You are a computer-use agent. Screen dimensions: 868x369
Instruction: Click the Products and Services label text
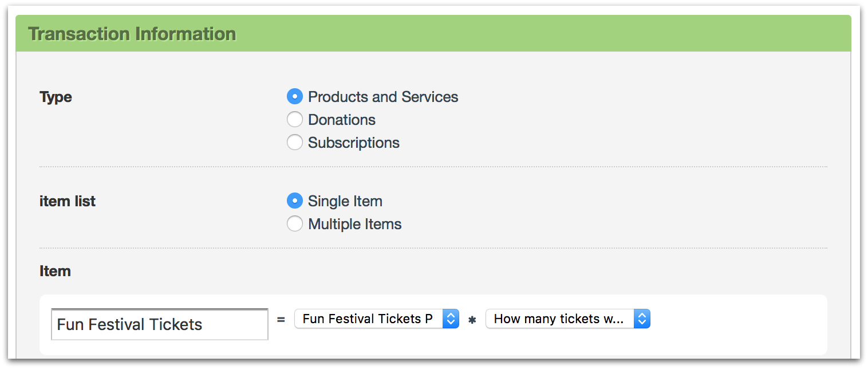point(383,97)
